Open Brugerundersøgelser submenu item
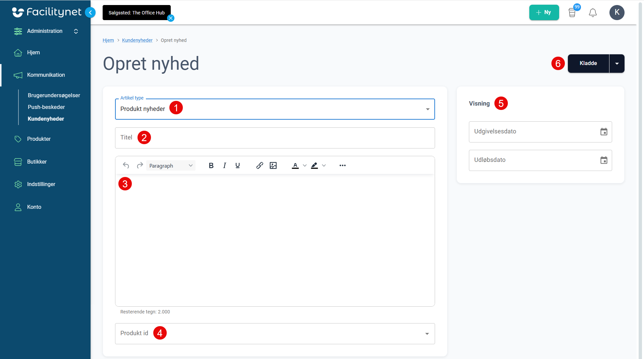 tap(54, 96)
